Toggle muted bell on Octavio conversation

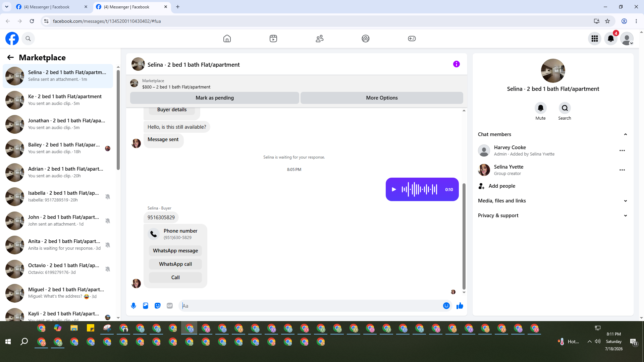coord(108,269)
